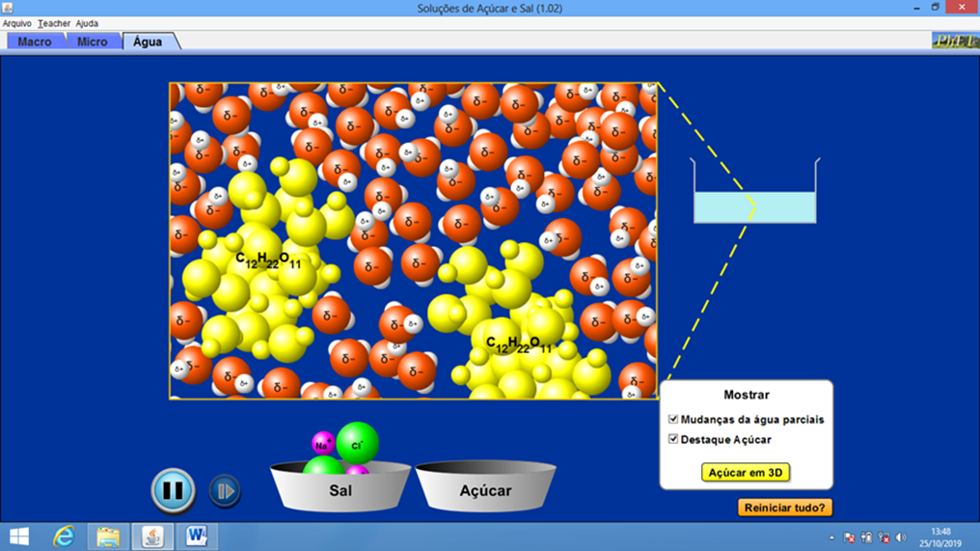Click the PhET logo
The image size is (980, 551).
pos(954,41)
